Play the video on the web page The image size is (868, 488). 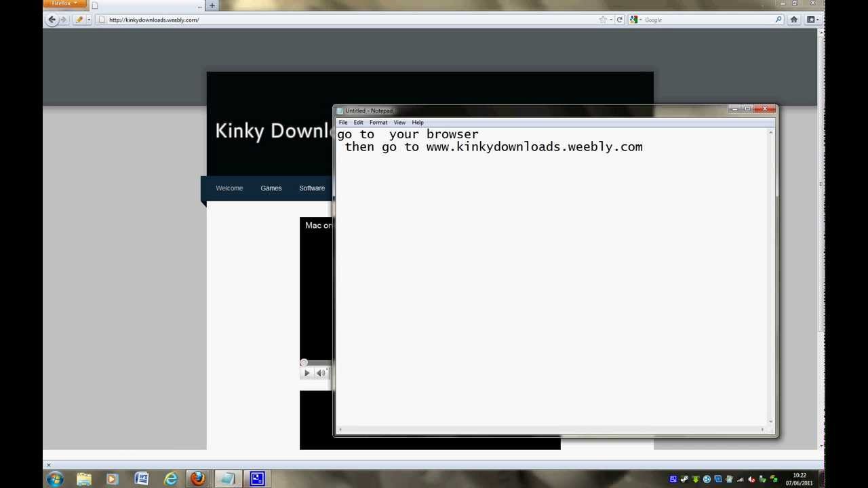[307, 373]
